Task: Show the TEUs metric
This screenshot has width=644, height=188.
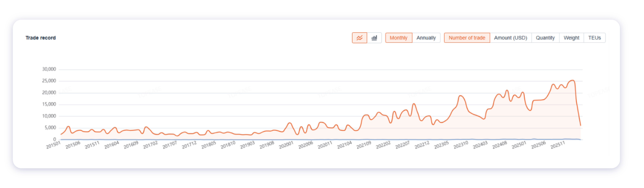Action: [594, 38]
